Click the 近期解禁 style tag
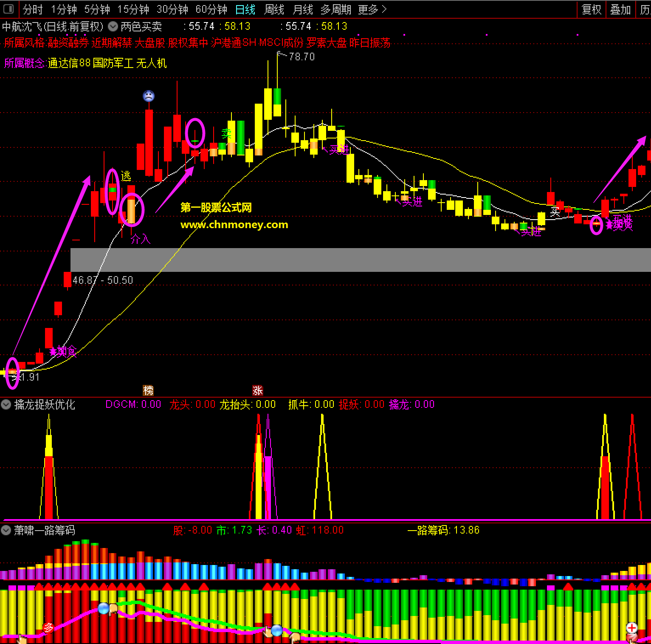 pyautogui.click(x=112, y=42)
